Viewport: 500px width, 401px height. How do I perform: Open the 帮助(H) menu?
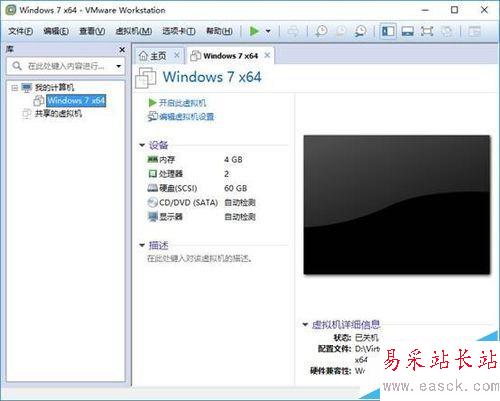pos(219,31)
